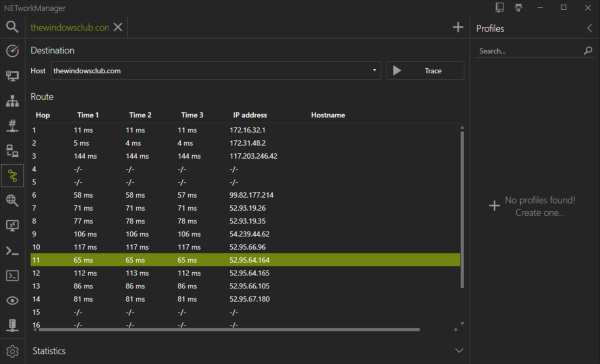The height and width of the screenshot is (364, 600).
Task: Add a new traceroute tab
Action: click(x=458, y=27)
